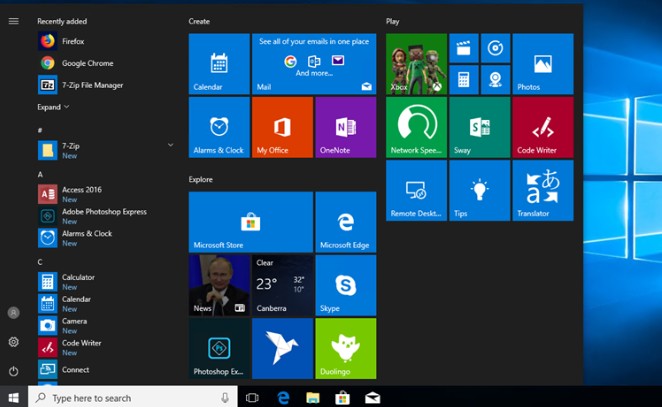
Task: Launch the My Office tile
Action: point(282,127)
